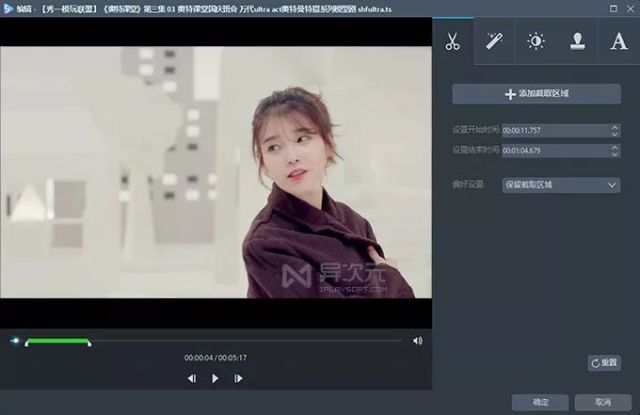Image resolution: width=640 pixels, height=415 pixels.
Task: Play the video preview
Action: point(215,379)
